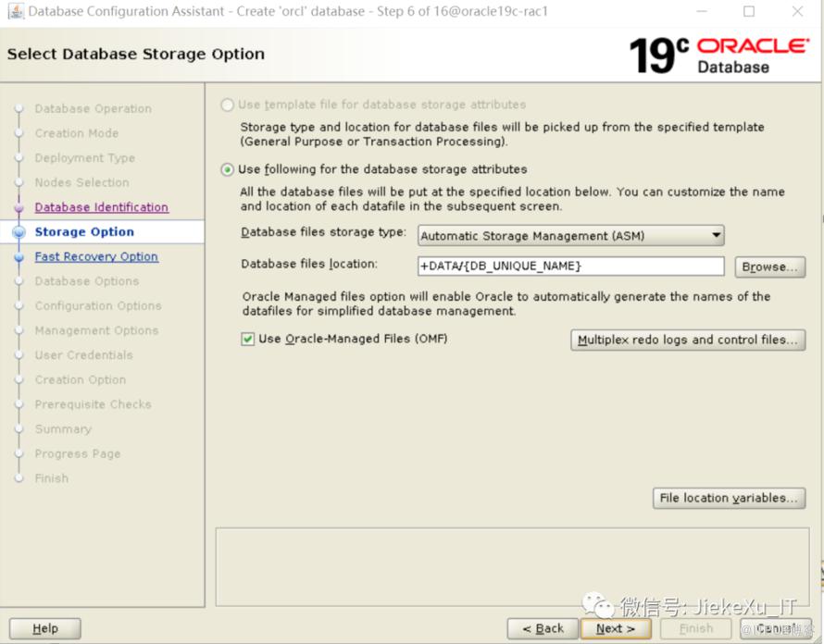
Task: Click the User Credentials step
Action: click(x=83, y=355)
